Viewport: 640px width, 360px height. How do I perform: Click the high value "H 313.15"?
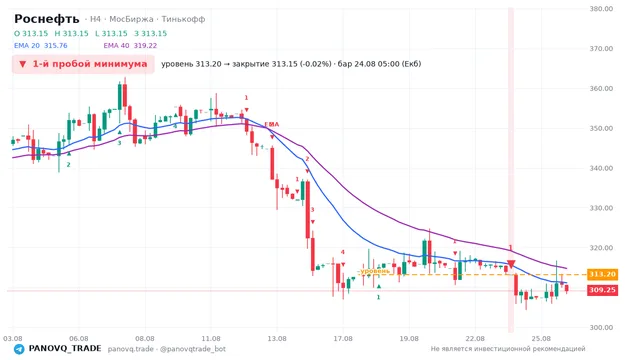click(71, 33)
